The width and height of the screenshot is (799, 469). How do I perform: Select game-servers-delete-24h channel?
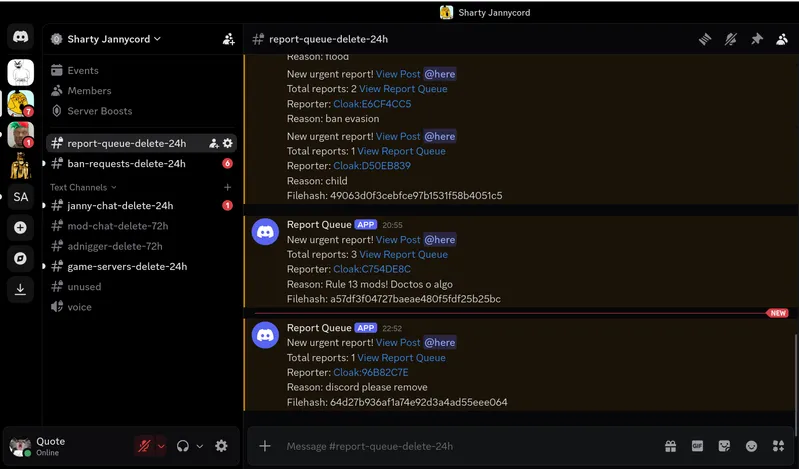point(141,267)
